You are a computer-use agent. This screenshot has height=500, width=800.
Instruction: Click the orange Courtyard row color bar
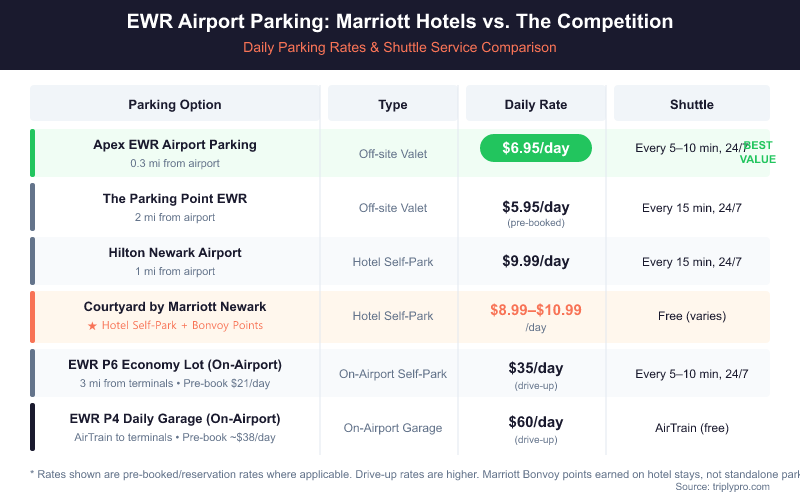pos(32,316)
